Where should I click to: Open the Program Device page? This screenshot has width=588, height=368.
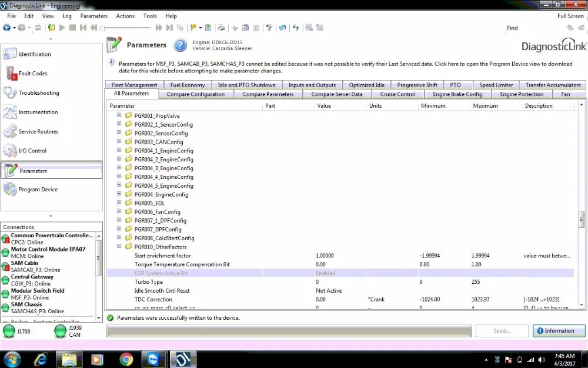pyautogui.click(x=38, y=190)
